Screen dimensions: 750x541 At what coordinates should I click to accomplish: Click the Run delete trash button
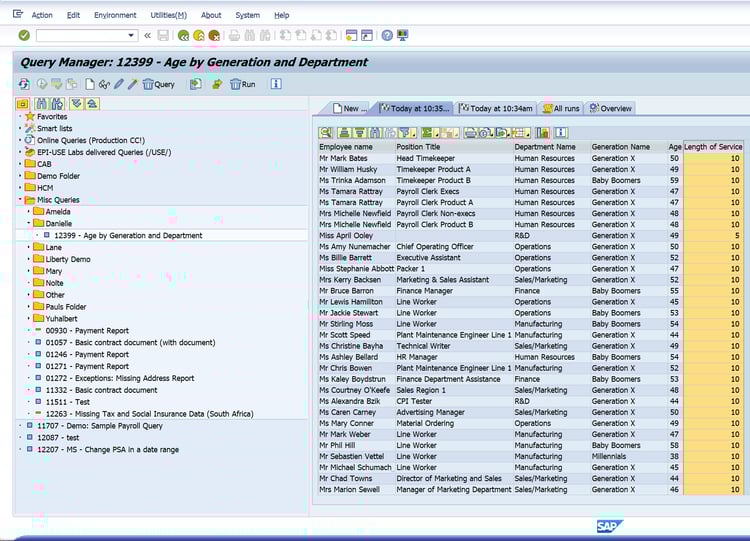tap(243, 84)
